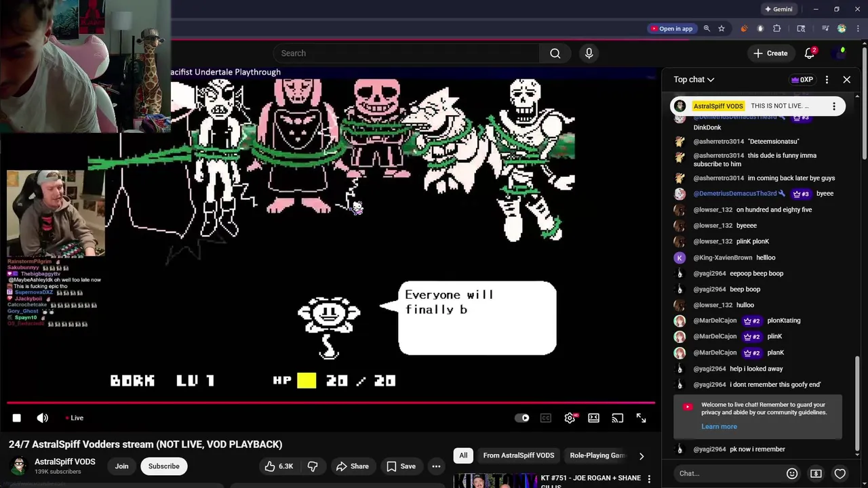Open the browser extensions puzzle icon
Image resolution: width=868 pixels, height=488 pixels.
coord(777,28)
